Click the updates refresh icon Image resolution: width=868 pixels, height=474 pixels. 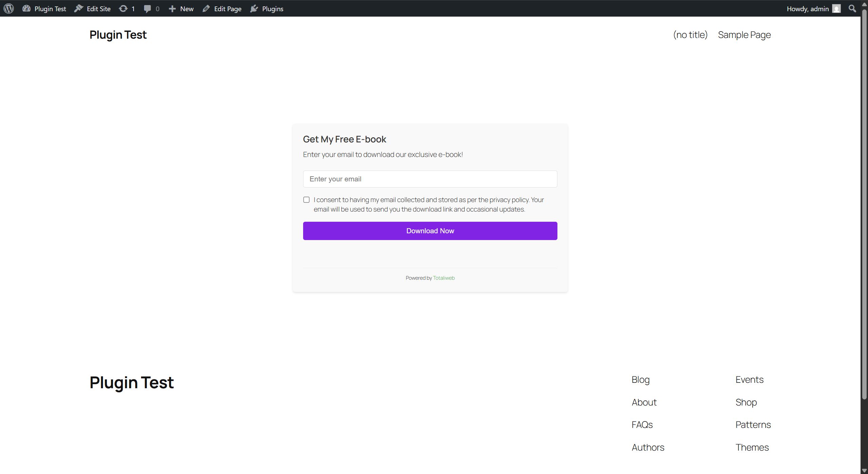point(123,8)
